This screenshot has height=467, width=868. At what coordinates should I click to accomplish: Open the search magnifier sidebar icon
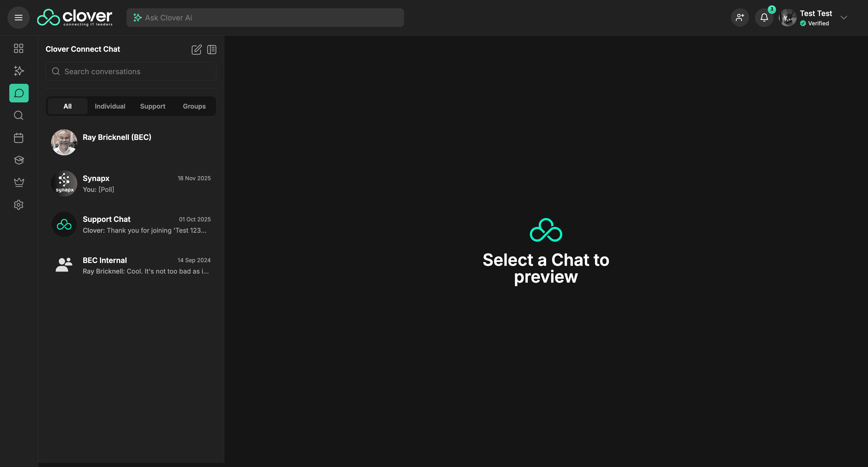(x=19, y=116)
